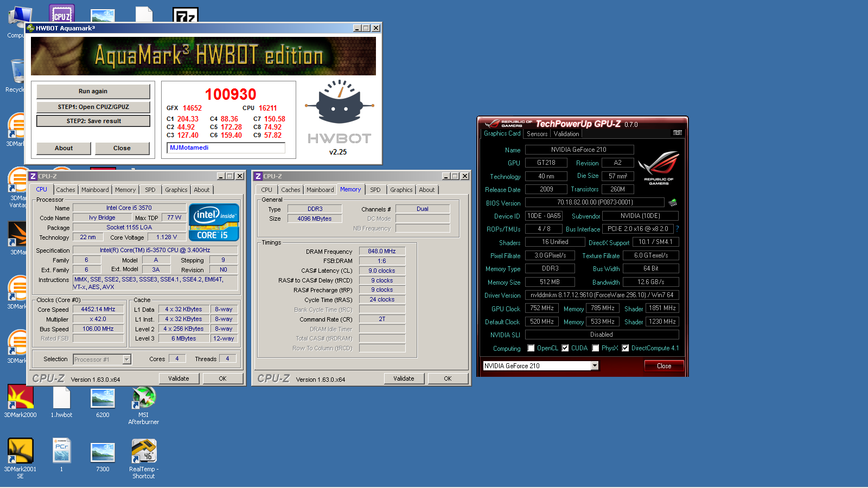Click the Driver Version field in GPU-Z
This screenshot has height=488, width=868.
[x=602, y=295]
